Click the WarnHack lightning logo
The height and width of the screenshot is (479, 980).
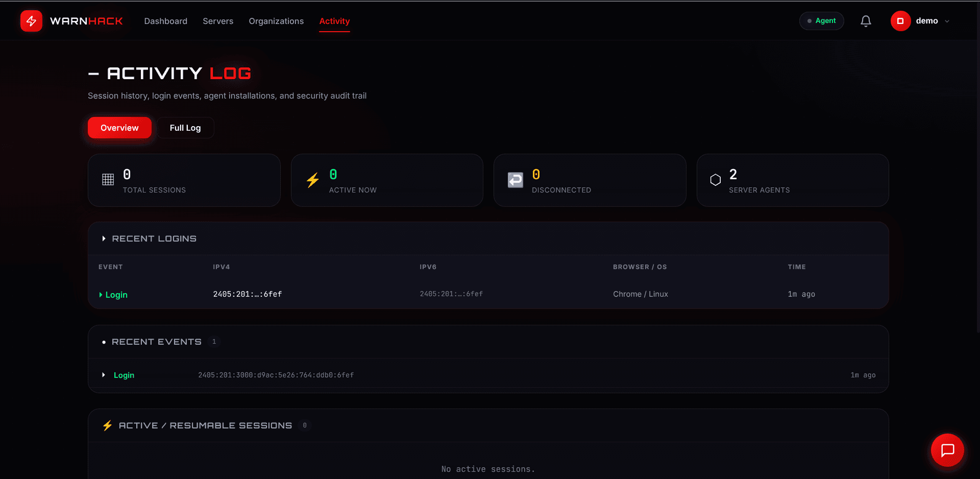point(31,21)
